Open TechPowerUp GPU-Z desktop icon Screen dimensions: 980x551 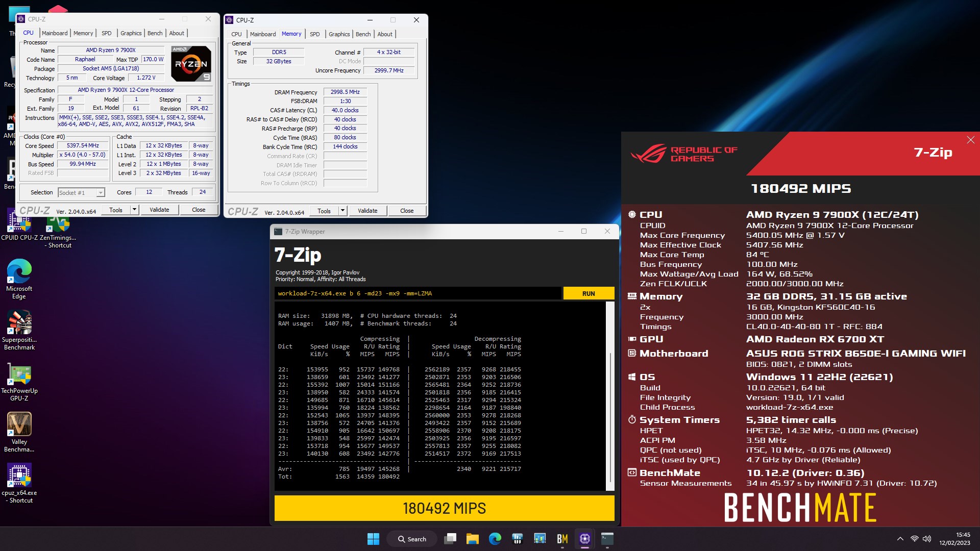(19, 381)
